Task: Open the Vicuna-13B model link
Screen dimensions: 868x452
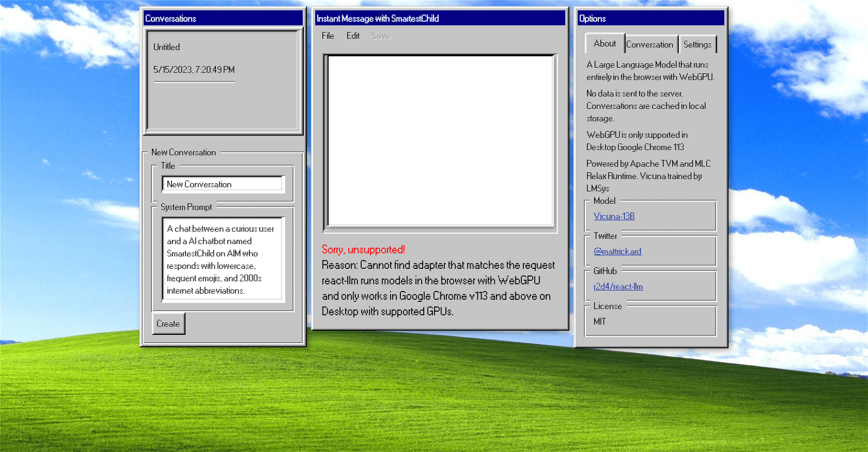Action: pos(614,216)
